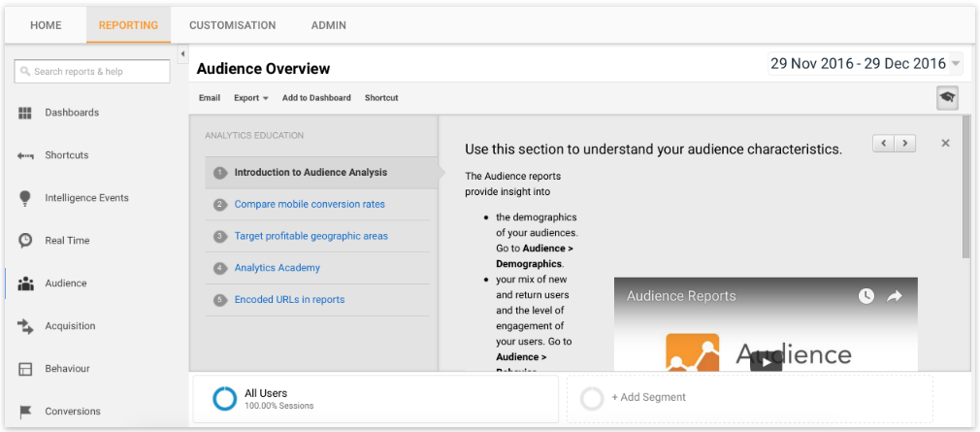This screenshot has width=980, height=432.
Task: Open Target profitable geographic areas link
Action: click(x=310, y=236)
